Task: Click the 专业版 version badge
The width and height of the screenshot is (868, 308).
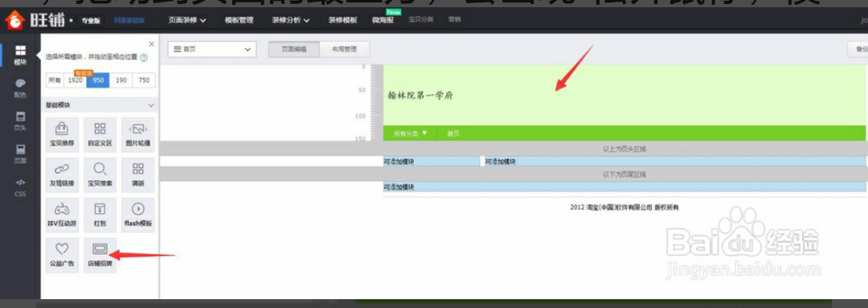Action: [x=91, y=21]
